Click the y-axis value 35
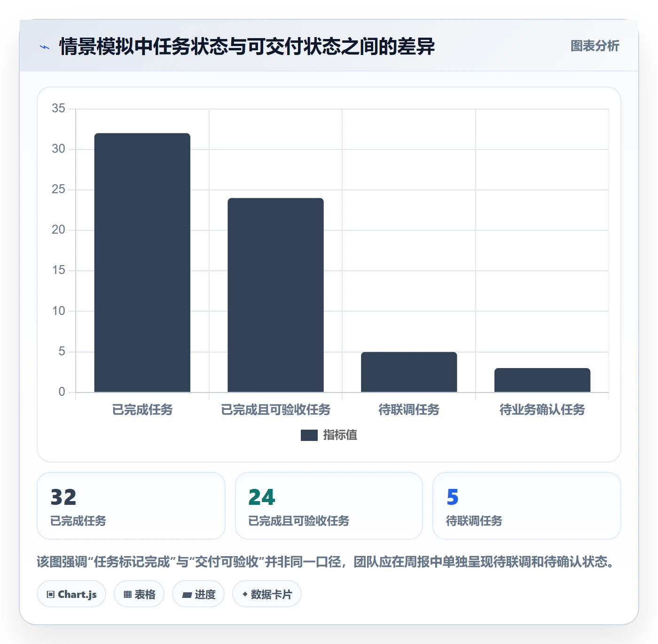 point(59,109)
